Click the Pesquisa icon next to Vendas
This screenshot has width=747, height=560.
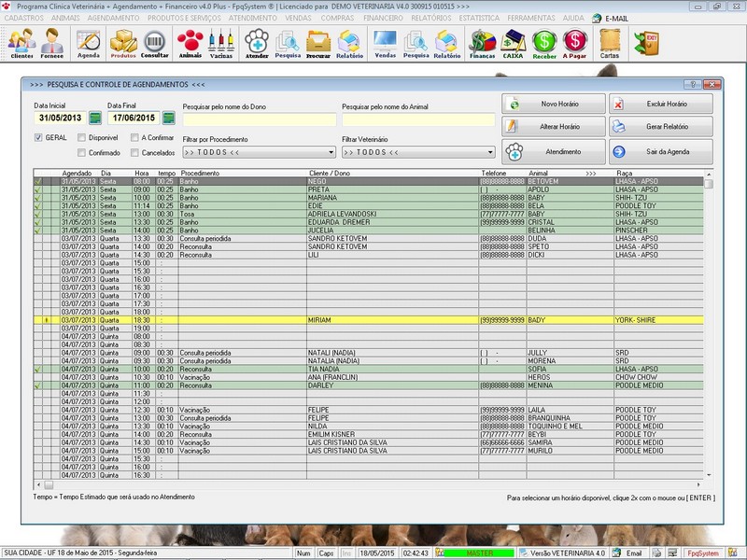416,43
